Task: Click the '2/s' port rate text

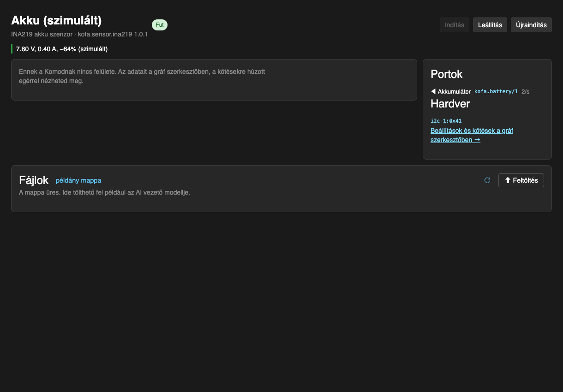Action: click(x=526, y=91)
